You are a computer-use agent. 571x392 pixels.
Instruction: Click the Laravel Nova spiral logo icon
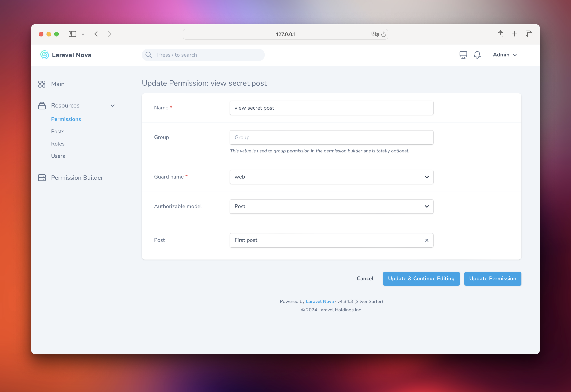pos(45,55)
